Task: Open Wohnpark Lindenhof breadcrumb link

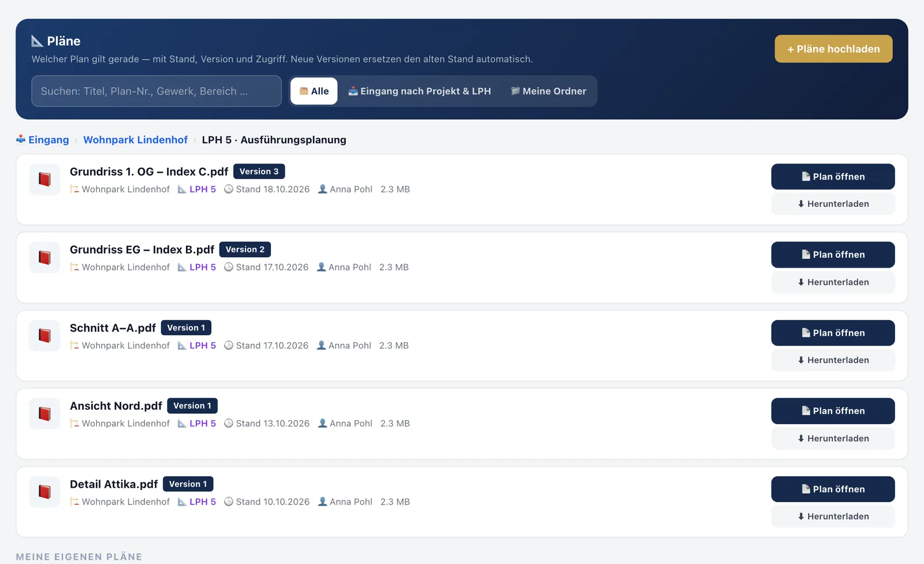Action: point(135,140)
